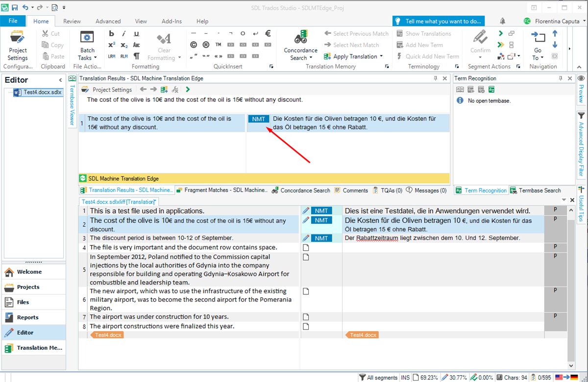The width and height of the screenshot is (588, 382).
Task: Move to previous segment with blue up arrow
Action: click(x=555, y=34)
